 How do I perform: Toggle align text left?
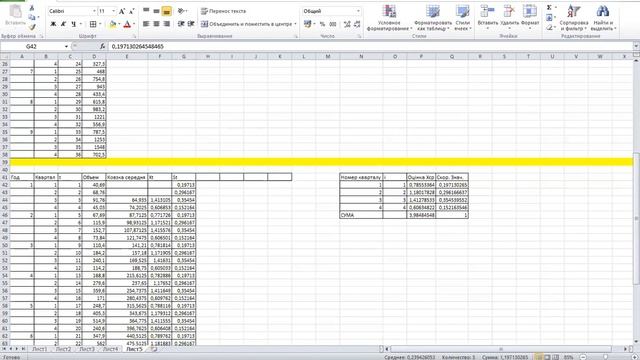click(146, 24)
